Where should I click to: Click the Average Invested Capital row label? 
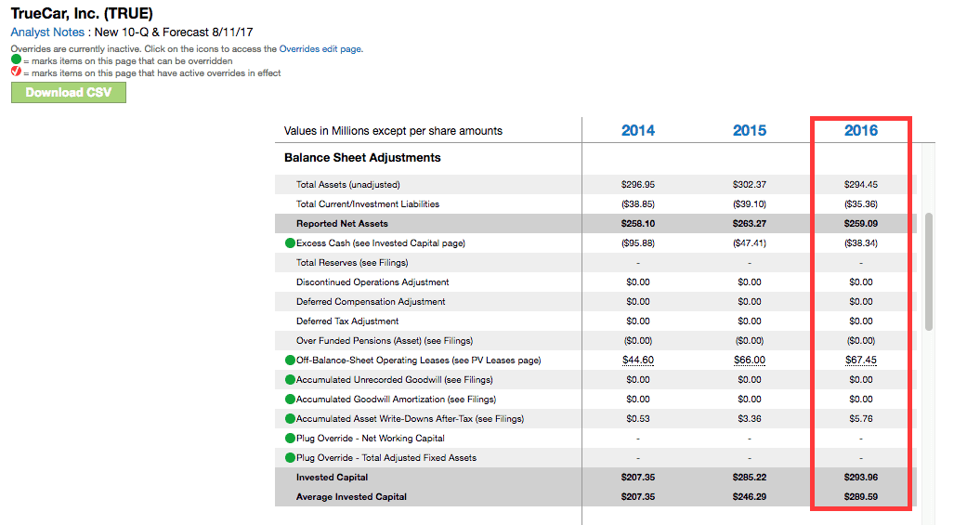tap(351, 497)
